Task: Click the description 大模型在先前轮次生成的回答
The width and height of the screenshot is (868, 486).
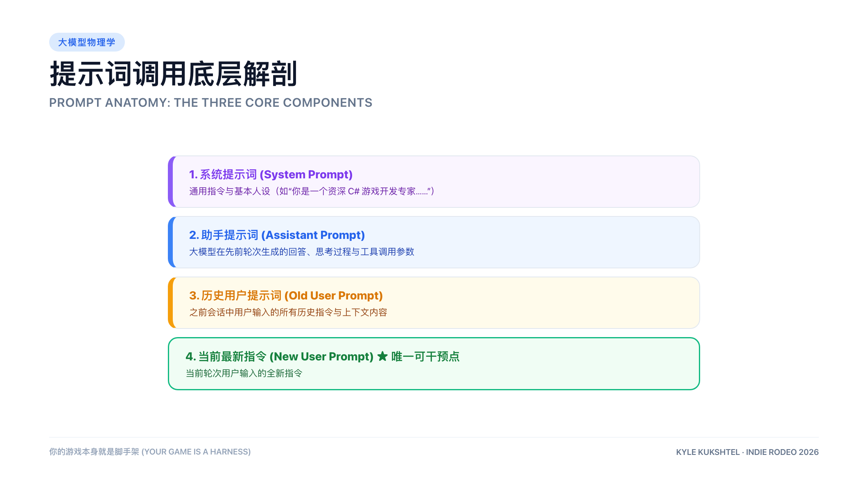Action: (302, 252)
